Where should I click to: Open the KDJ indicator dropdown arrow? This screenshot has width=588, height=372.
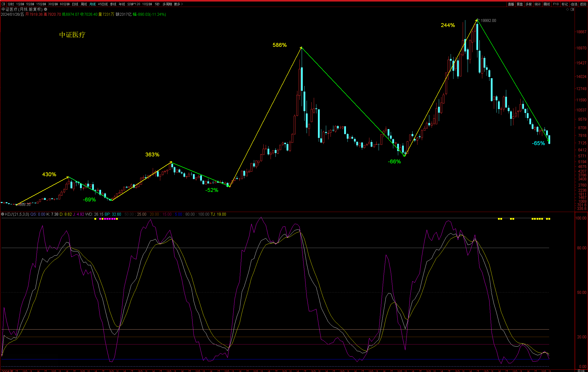(3, 214)
